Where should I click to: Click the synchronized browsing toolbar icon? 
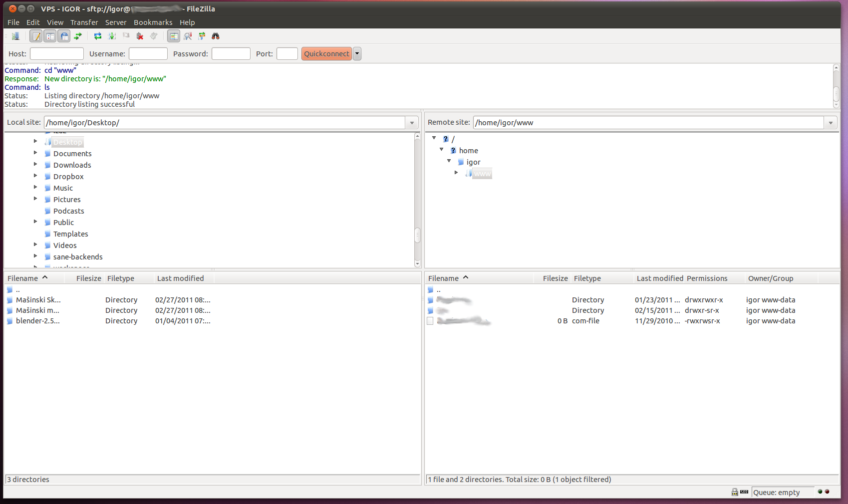click(x=202, y=36)
